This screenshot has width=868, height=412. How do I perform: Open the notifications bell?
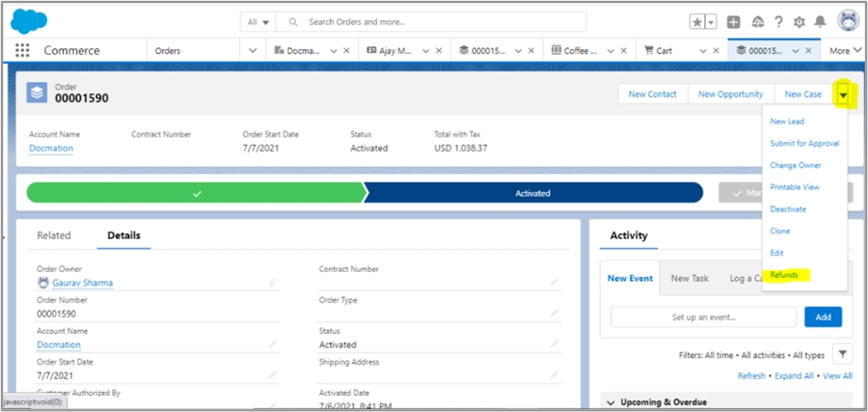click(821, 21)
